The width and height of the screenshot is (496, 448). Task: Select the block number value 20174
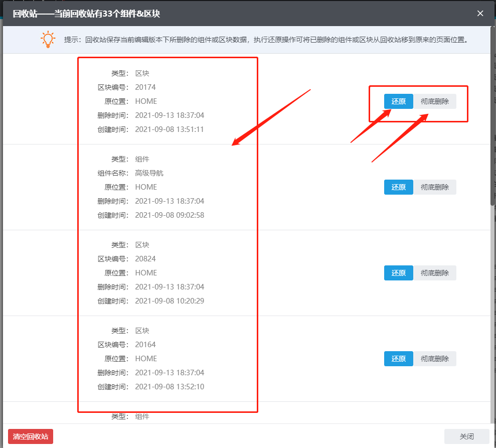click(x=145, y=87)
